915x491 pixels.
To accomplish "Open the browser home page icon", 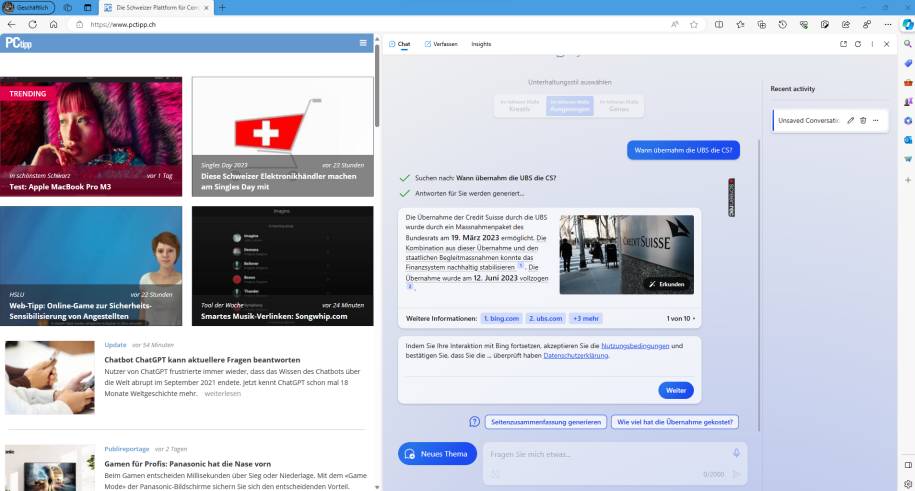I will 53,25.
